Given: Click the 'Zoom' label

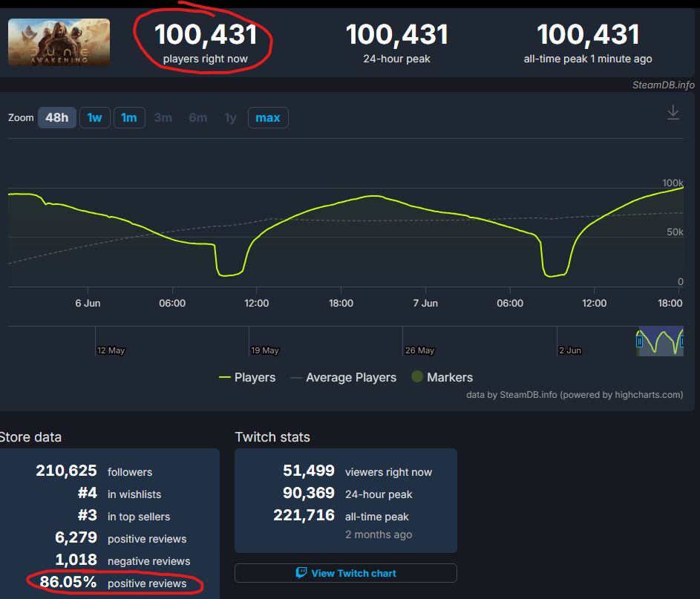Looking at the screenshot, I should pos(21,118).
